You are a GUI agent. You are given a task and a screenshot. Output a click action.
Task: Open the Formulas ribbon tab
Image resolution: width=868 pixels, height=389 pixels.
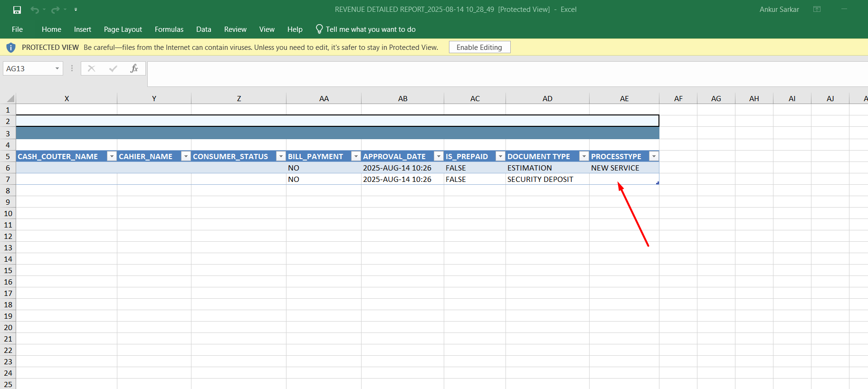(169, 29)
